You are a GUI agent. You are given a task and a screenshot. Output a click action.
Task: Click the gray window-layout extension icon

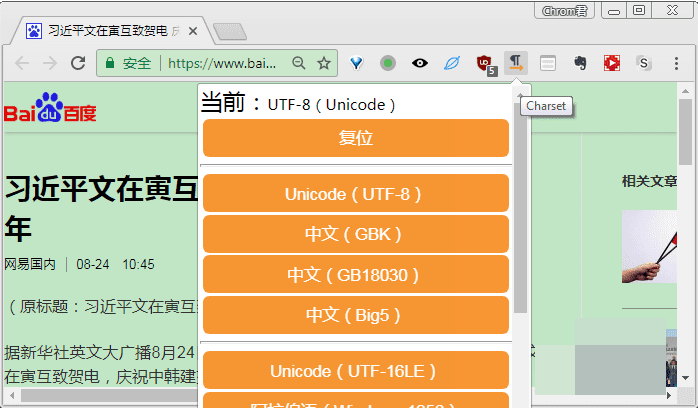click(548, 63)
